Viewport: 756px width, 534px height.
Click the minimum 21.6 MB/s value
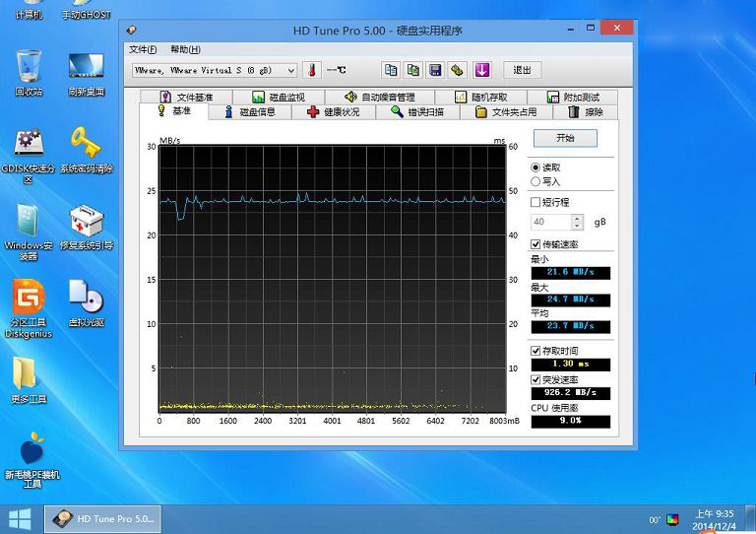[x=570, y=273]
